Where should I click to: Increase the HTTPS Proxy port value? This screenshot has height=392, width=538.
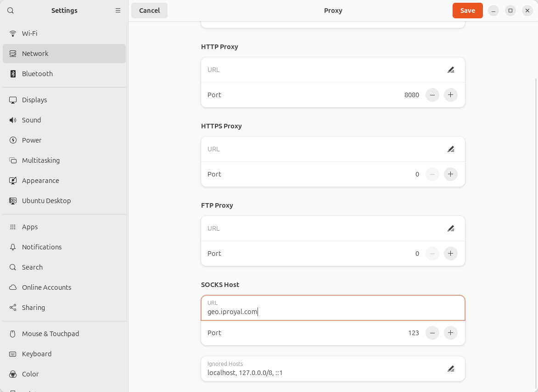[450, 174]
